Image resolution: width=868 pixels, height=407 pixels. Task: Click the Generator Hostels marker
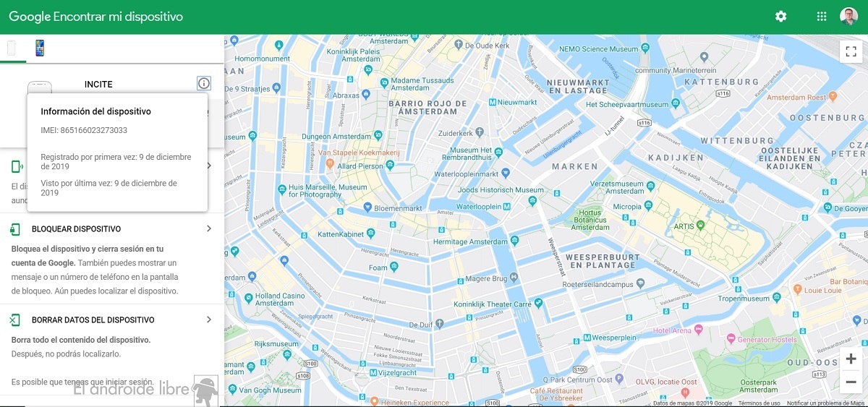pyautogui.click(x=730, y=338)
